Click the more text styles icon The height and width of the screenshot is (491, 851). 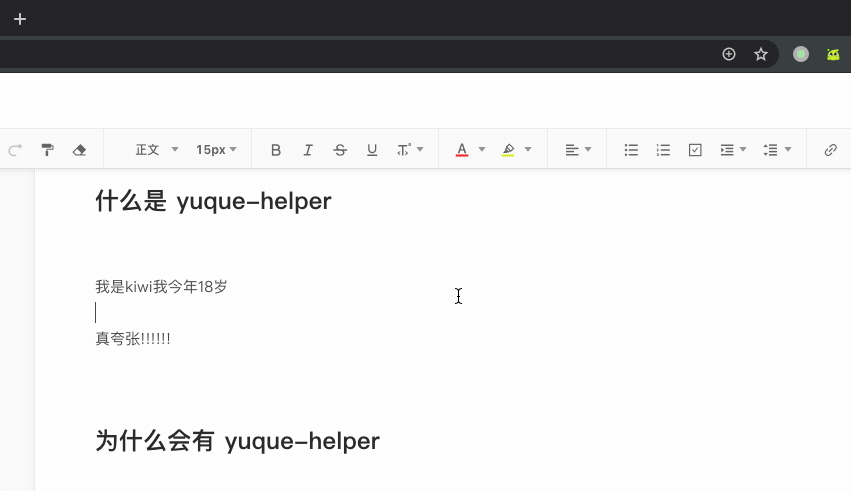[403, 150]
